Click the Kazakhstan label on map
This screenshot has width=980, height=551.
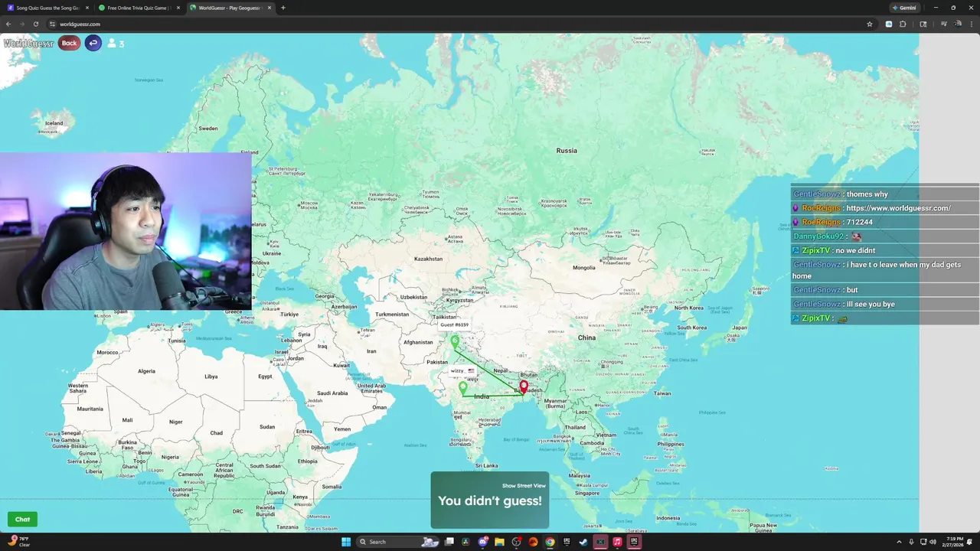[x=428, y=259]
